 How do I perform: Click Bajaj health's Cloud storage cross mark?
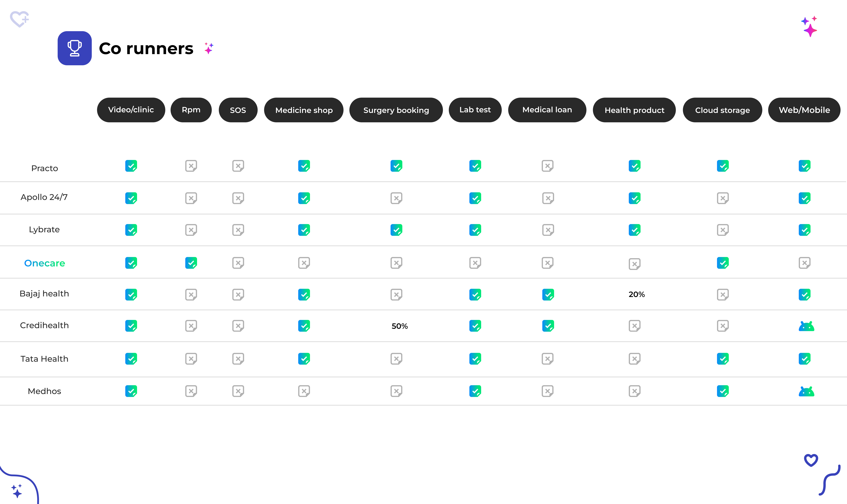(x=723, y=294)
